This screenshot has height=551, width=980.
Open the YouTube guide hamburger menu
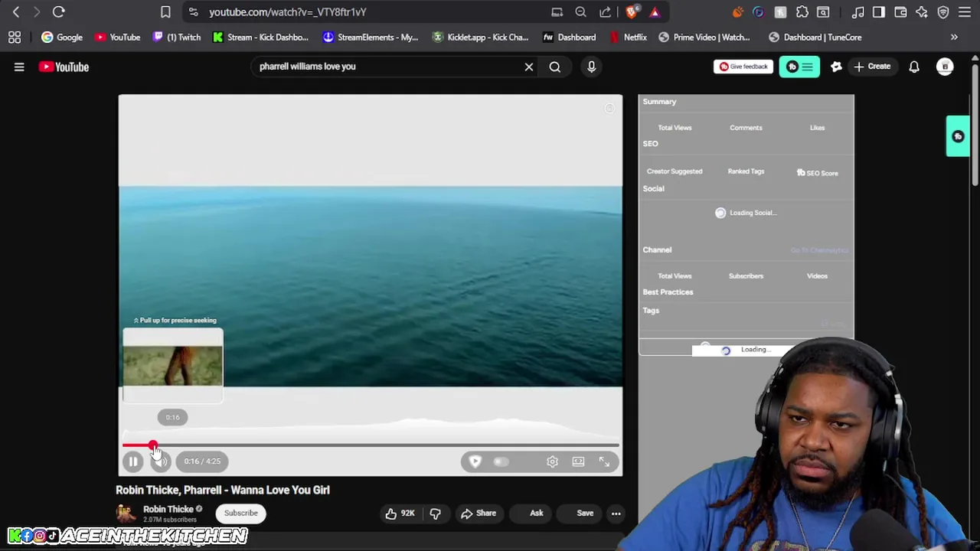pos(19,67)
